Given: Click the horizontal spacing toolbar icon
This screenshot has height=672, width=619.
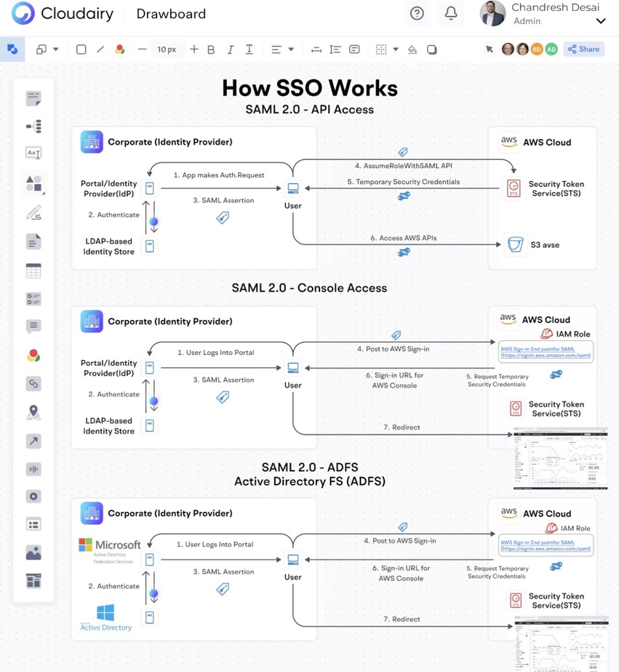Looking at the screenshot, I should (x=316, y=49).
